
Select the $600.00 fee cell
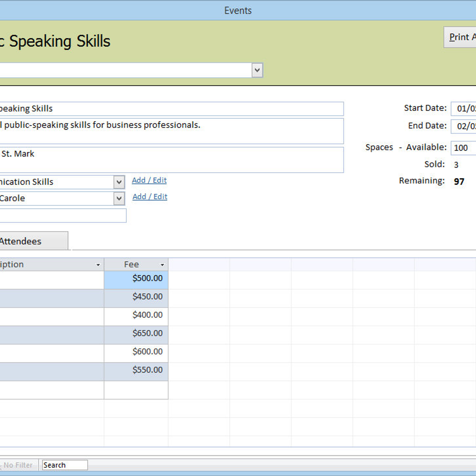tap(136, 353)
